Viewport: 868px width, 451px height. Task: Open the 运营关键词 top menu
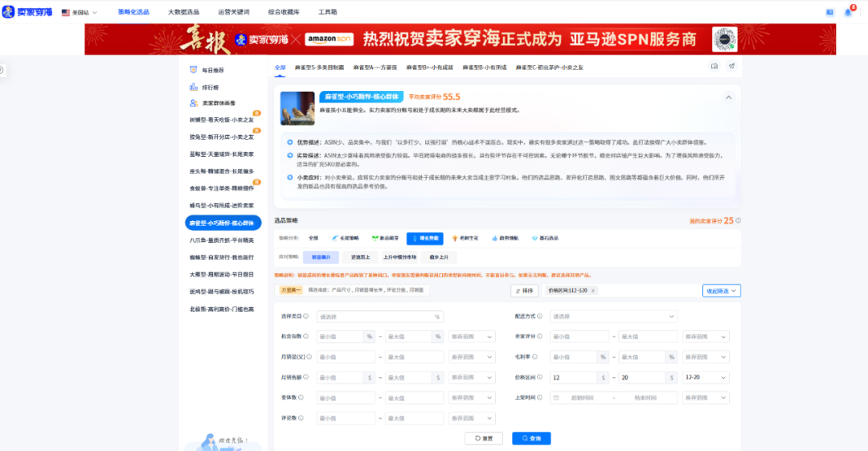[x=234, y=11]
